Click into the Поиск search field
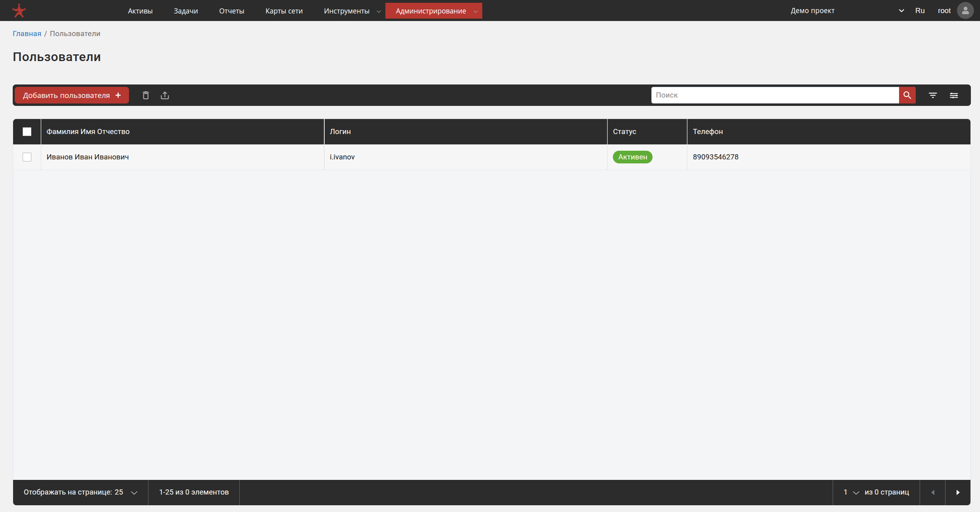The width and height of the screenshot is (980, 512). [x=774, y=95]
